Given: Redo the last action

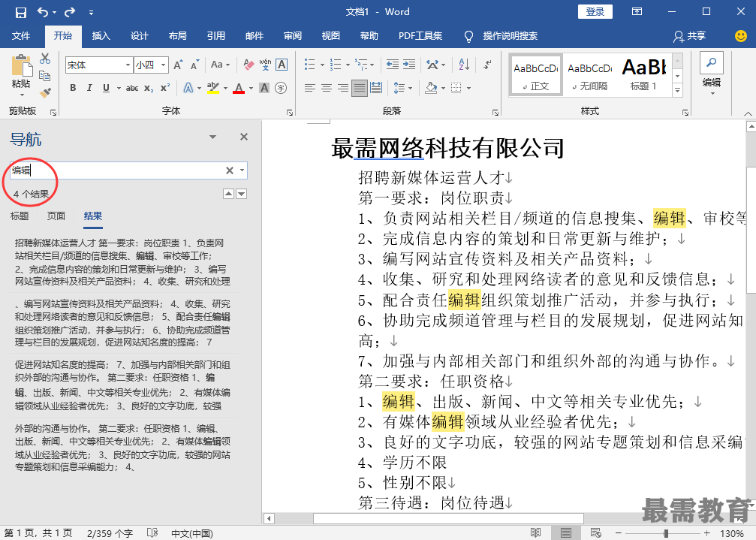Looking at the screenshot, I should (71, 12).
